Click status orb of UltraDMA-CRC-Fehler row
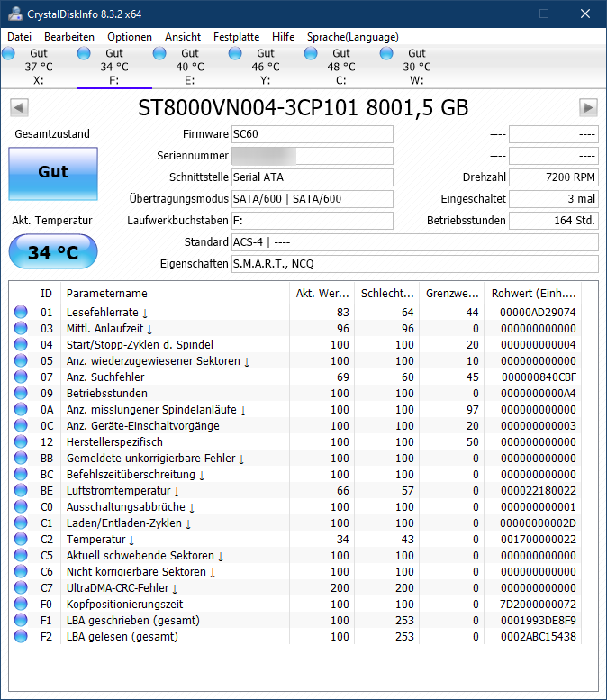This screenshot has width=607, height=700. click(21, 587)
